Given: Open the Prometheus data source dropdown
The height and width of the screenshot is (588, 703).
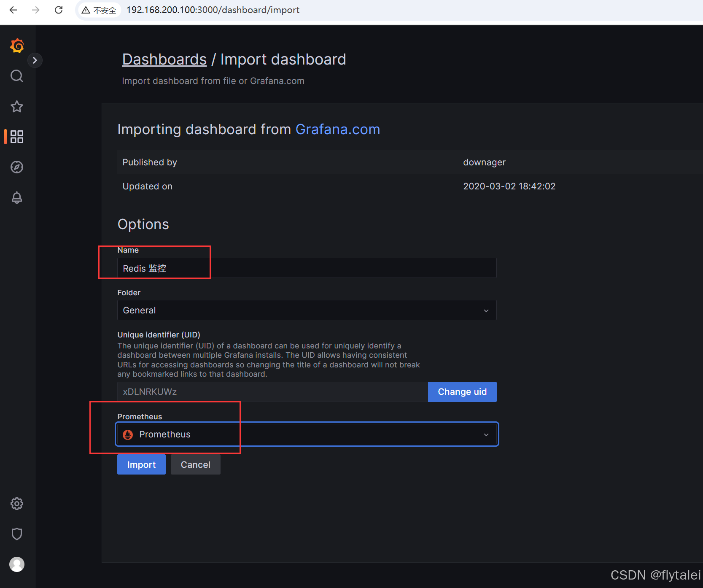Looking at the screenshot, I should [307, 434].
